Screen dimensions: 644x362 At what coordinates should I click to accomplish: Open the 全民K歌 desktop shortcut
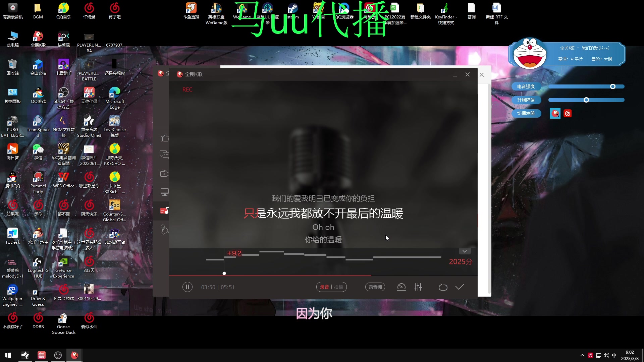click(38, 39)
